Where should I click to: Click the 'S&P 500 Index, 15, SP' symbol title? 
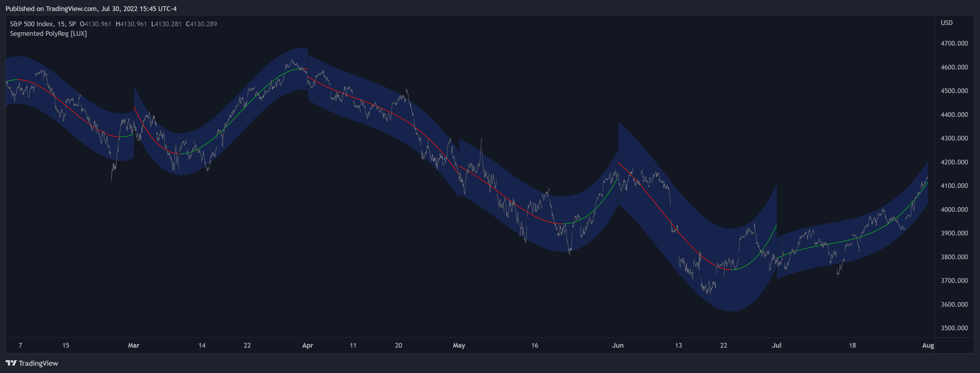tap(43, 24)
